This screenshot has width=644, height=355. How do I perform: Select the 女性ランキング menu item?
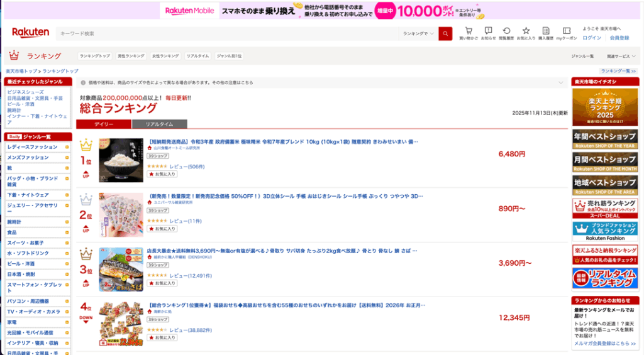[x=165, y=56]
